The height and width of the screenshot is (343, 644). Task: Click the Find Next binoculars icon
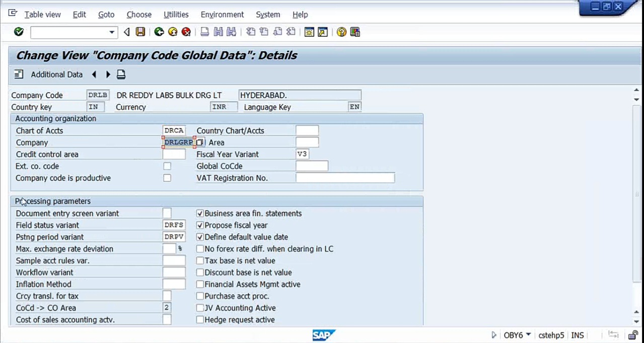232,32
